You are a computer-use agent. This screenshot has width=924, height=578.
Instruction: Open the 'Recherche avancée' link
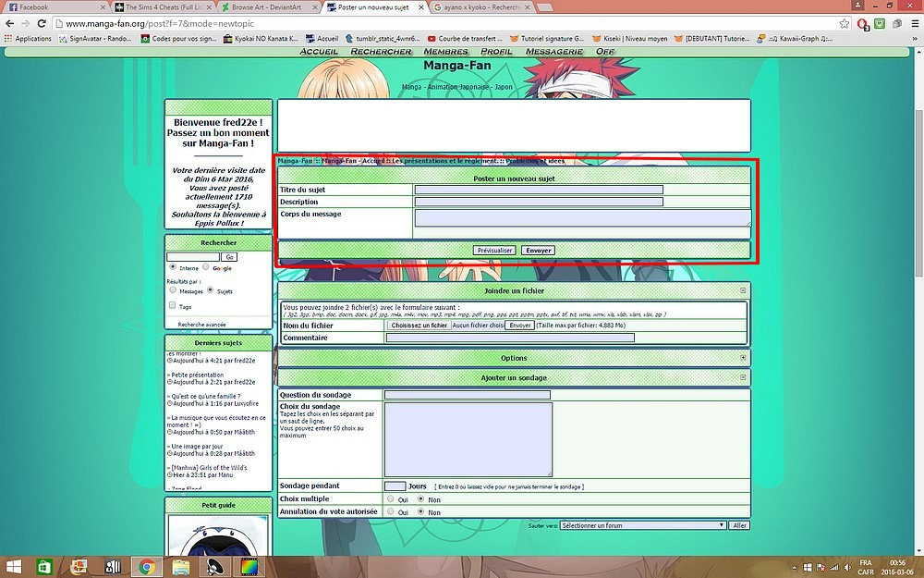(201, 325)
